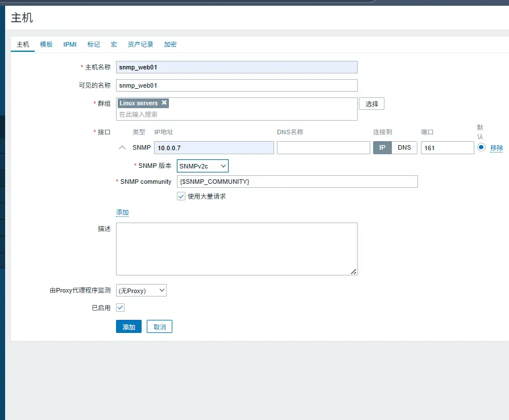The image size is (509, 420).
Task: Collapse the SNMP interface chevron
Action: coord(122,147)
